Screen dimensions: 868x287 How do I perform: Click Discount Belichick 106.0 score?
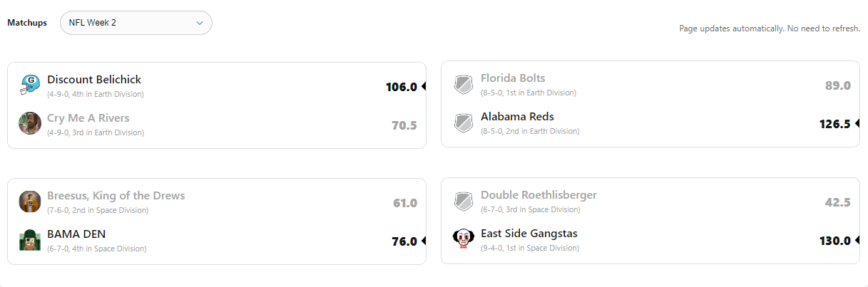401,87
